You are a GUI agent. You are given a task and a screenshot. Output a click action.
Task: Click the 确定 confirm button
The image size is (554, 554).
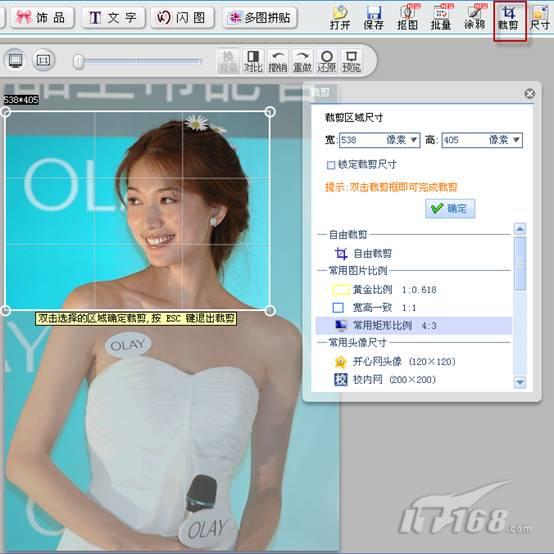click(x=450, y=208)
